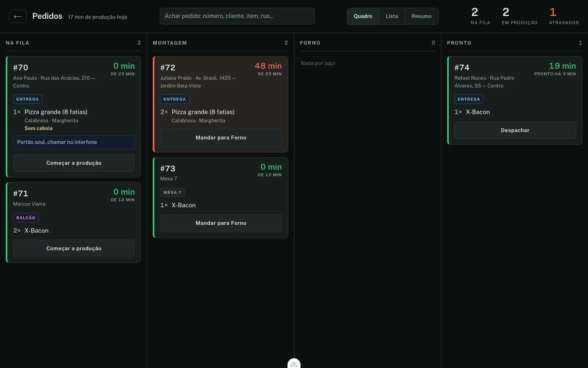Focus the order search field
Image resolution: width=588 pixels, height=368 pixels.
[237, 16]
